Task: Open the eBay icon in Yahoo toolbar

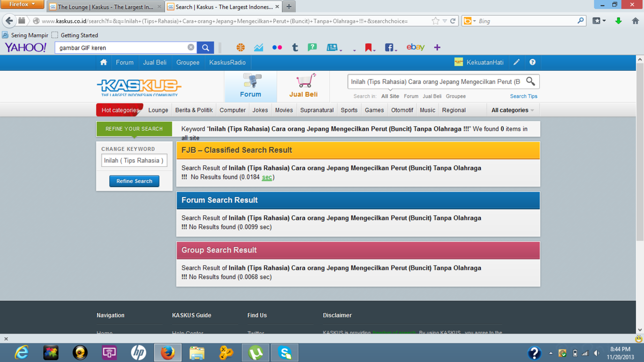Action: (x=416, y=47)
